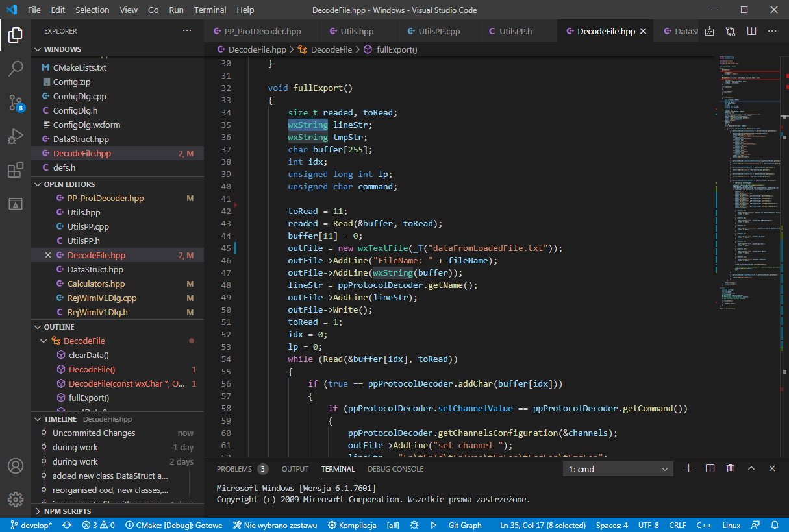Click the synchronize changes icon in status bar
The height and width of the screenshot is (532, 789).
pos(66,526)
